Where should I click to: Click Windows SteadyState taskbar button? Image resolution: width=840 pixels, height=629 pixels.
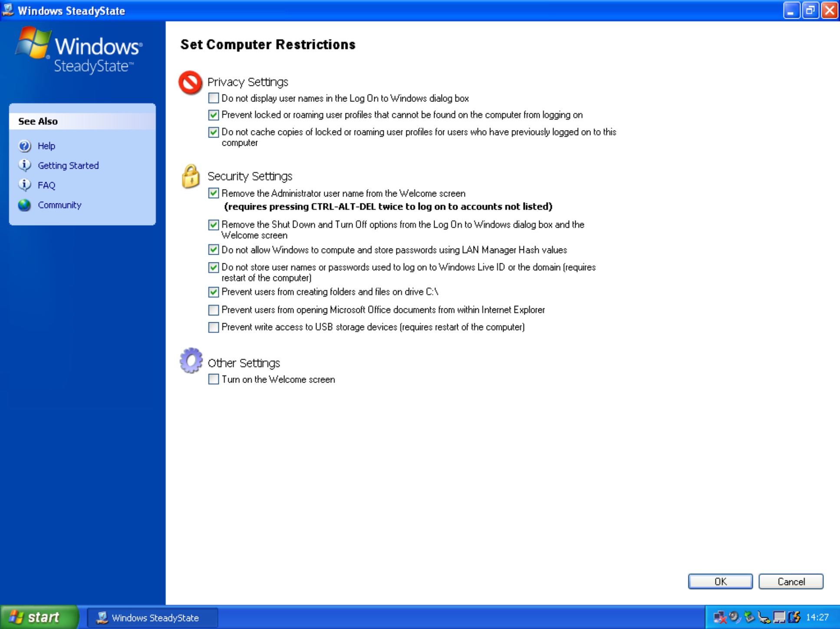[x=145, y=617]
